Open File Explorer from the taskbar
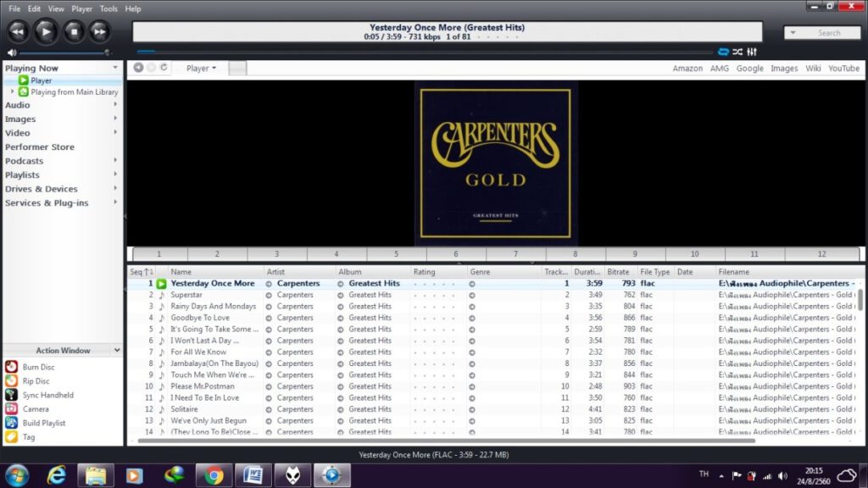Screen dimensions: 868x488 click(95, 475)
